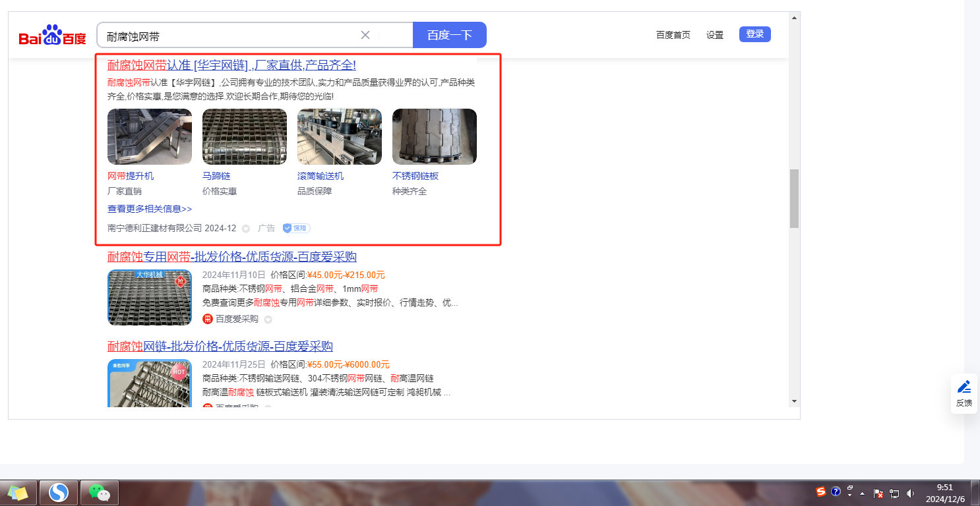Viewport: 980px width, 506px height.
Task: Open the 滚筒输送机 link
Action: coord(321,176)
